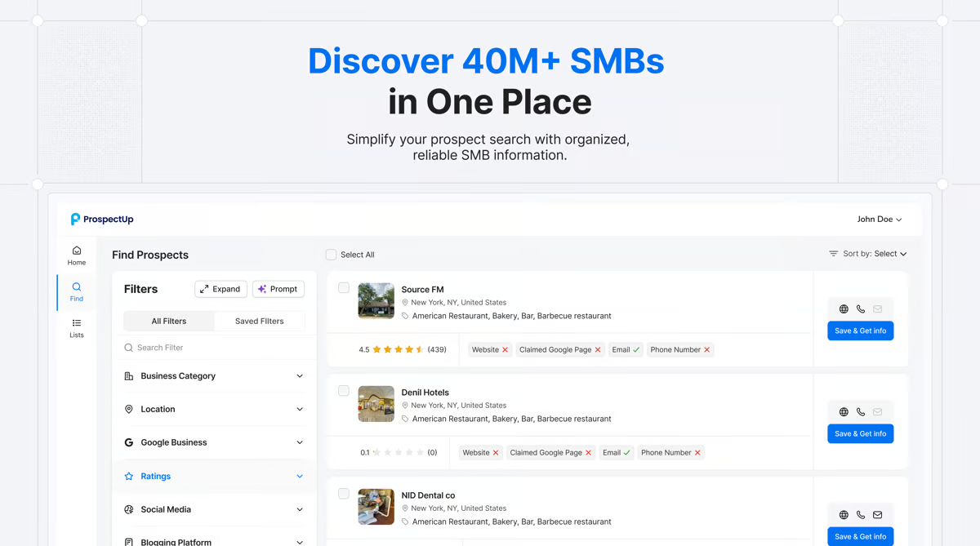The image size is (980, 546).
Task: Open the Home sidebar item
Action: [77, 255]
